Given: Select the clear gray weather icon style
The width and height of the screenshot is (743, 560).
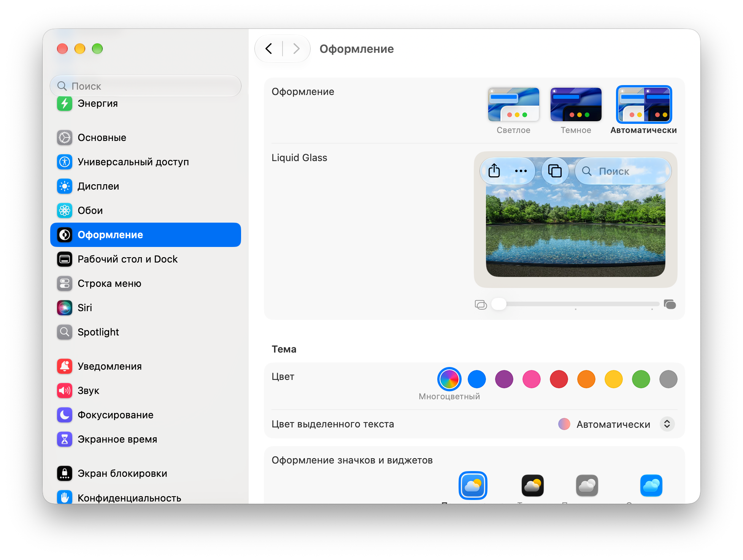Looking at the screenshot, I should (x=587, y=486).
